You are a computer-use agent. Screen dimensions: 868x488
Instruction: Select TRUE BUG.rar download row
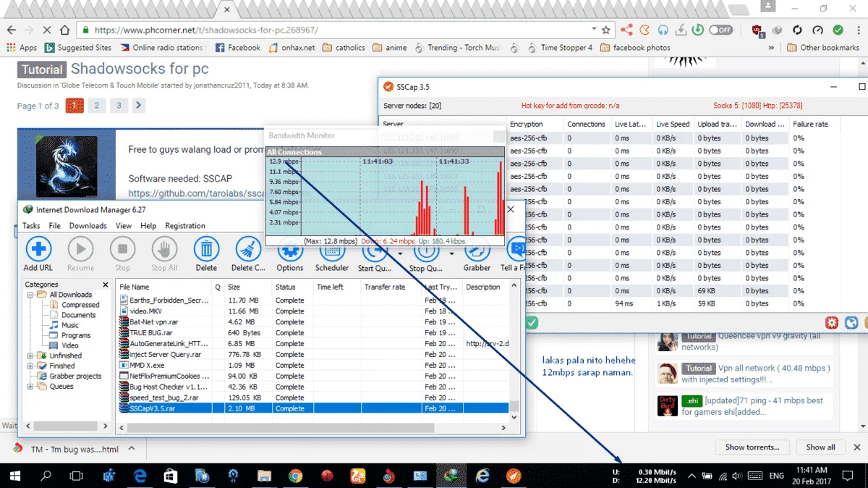(x=313, y=332)
